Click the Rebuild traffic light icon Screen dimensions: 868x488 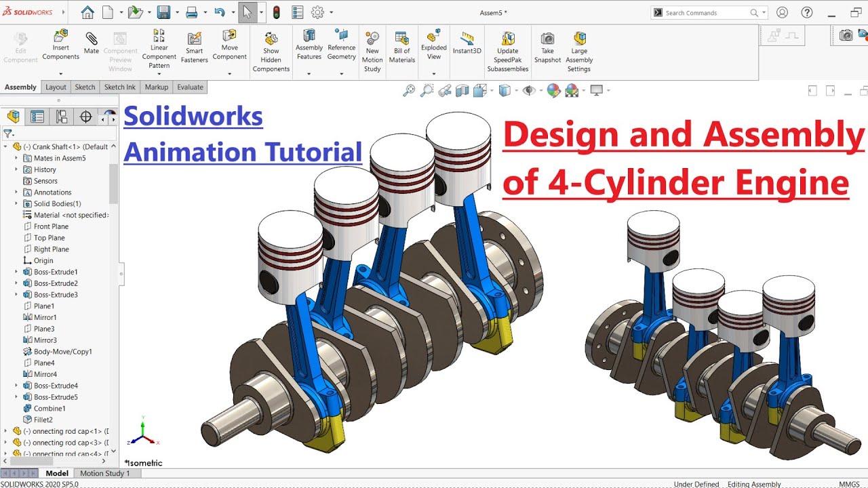coord(276,12)
